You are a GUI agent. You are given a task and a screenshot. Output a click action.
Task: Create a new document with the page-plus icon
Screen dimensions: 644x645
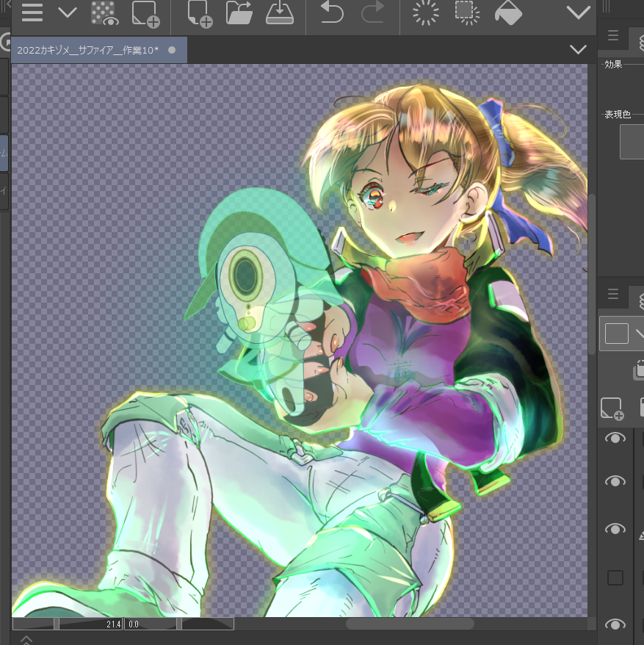pos(200,14)
